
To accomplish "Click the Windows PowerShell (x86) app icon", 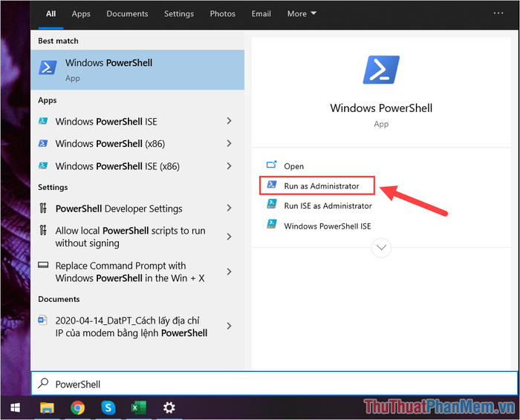I will coord(43,143).
